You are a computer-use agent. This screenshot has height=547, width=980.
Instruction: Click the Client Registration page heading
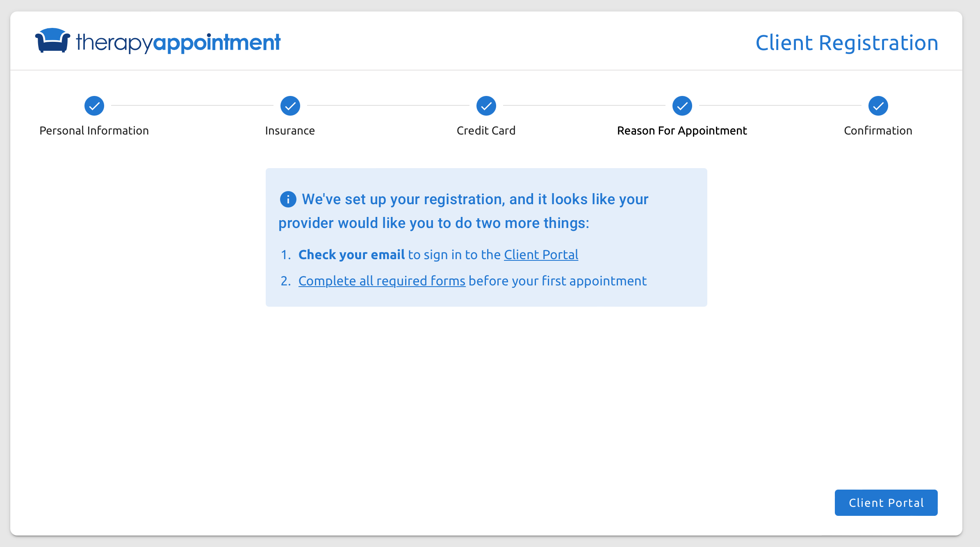[847, 42]
